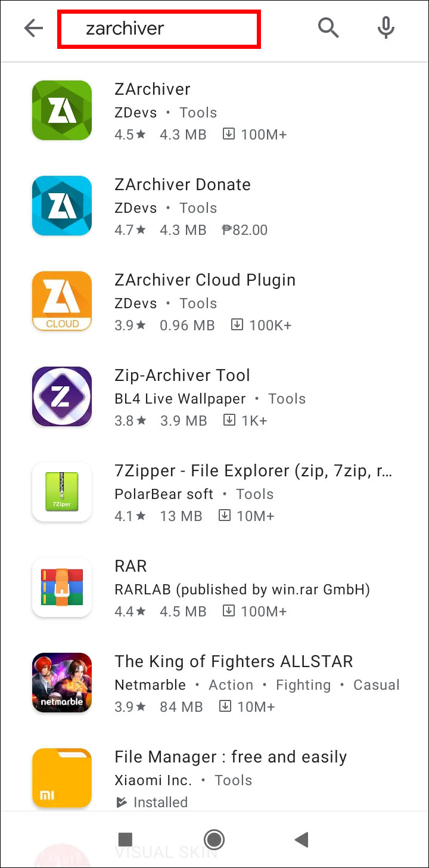
Task: Open the purple Zip-Archiver Tool icon
Action: pos(62,396)
